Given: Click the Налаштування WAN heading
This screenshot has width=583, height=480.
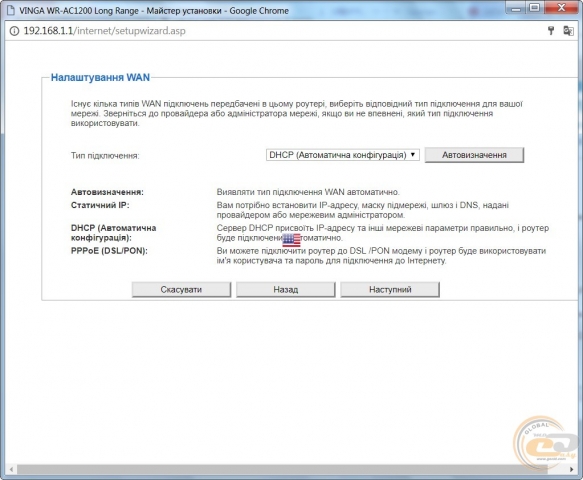Looking at the screenshot, I should coord(100,77).
